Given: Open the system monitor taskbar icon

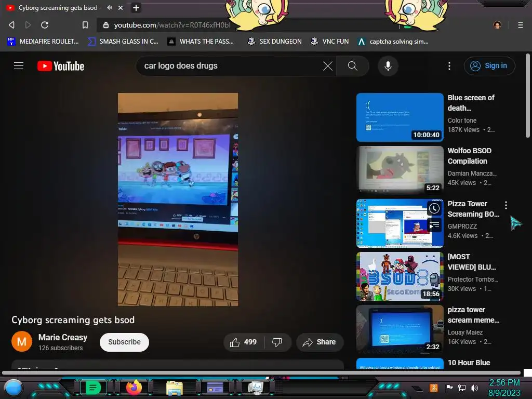Looking at the screenshot, I should (x=256, y=388).
